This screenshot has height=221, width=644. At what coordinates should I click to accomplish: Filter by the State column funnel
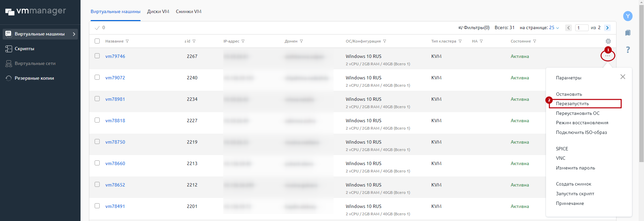pyautogui.click(x=535, y=41)
